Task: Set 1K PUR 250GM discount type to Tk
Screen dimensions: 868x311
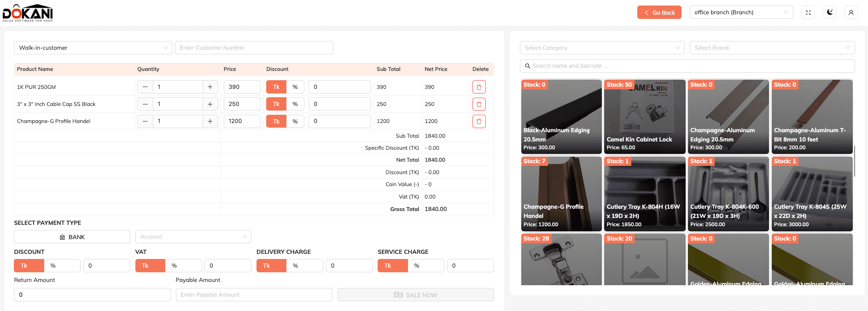Action: [276, 87]
